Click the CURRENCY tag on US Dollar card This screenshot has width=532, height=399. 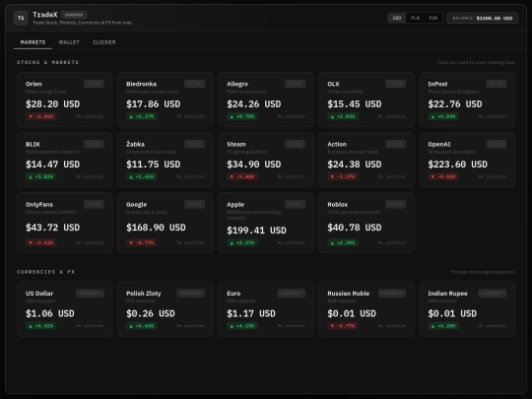click(91, 294)
